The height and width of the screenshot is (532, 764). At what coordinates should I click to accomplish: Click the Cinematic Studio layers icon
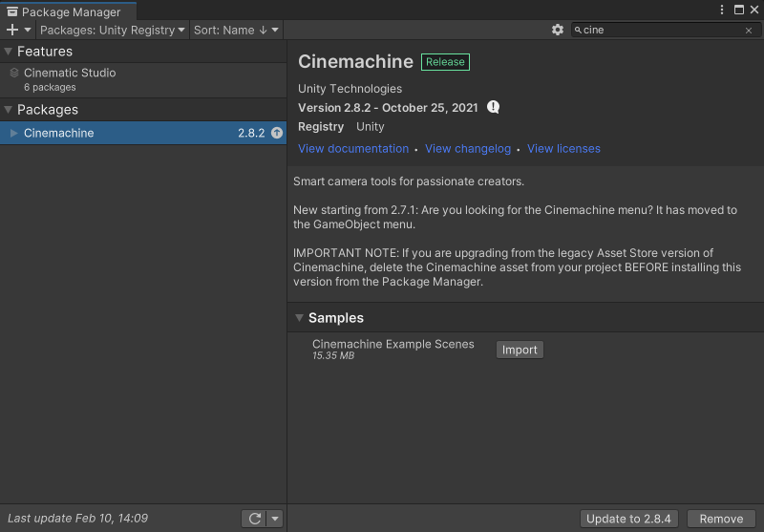tap(14, 73)
